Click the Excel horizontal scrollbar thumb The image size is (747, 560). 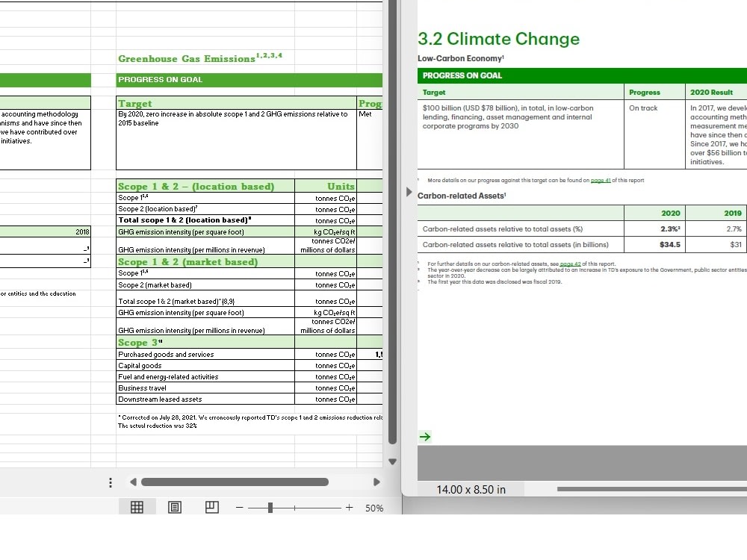pyautogui.click(x=235, y=482)
